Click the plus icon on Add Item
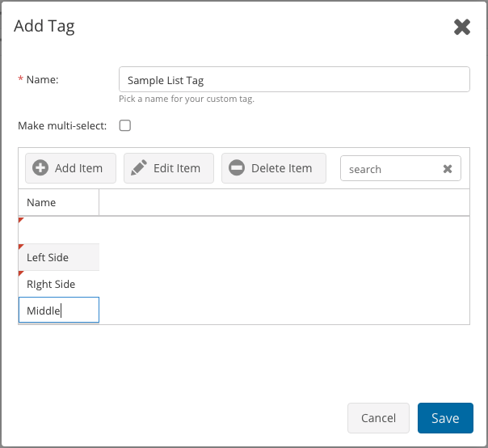 40,168
